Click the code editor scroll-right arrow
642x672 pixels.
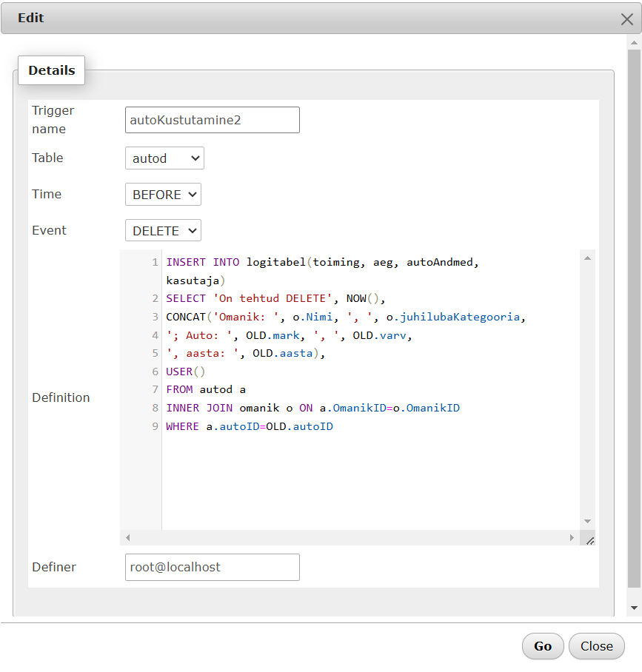pyautogui.click(x=572, y=537)
